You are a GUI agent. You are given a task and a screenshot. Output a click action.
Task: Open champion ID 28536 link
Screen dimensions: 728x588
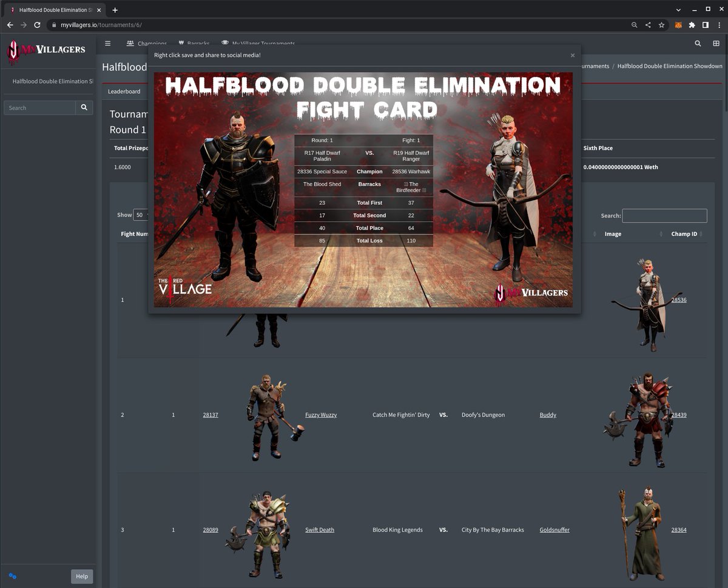(x=679, y=300)
